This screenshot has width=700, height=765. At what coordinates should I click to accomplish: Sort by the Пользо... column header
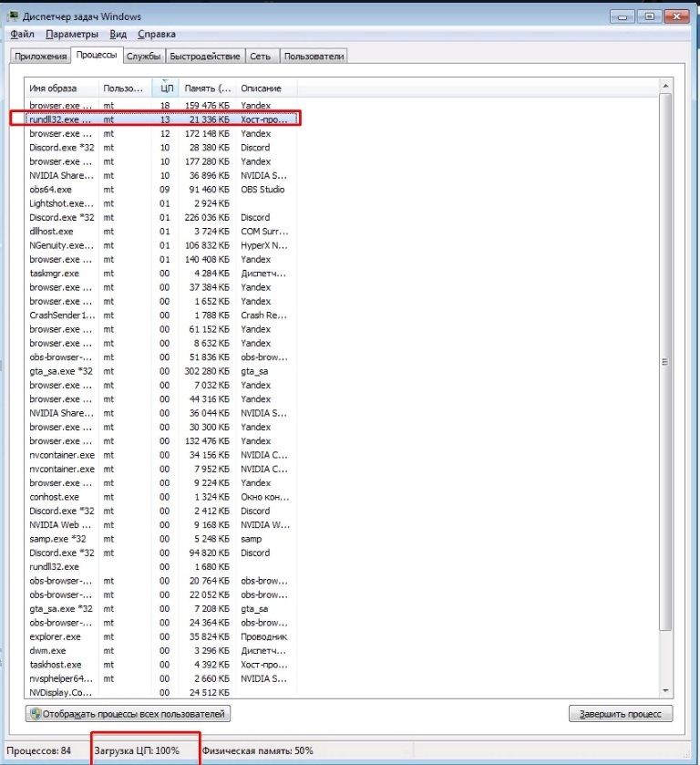(x=125, y=88)
